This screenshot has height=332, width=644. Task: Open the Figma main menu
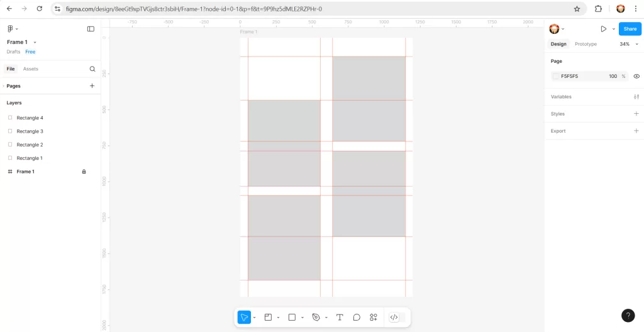[13, 29]
